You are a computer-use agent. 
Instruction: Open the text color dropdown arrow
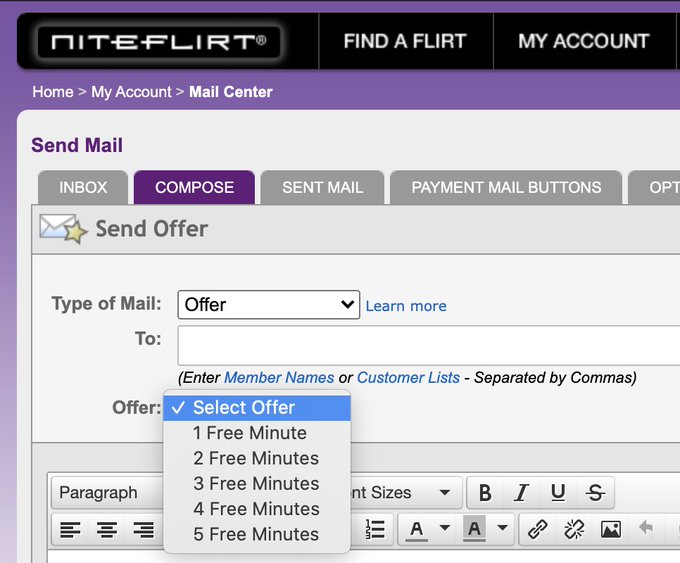(x=445, y=528)
